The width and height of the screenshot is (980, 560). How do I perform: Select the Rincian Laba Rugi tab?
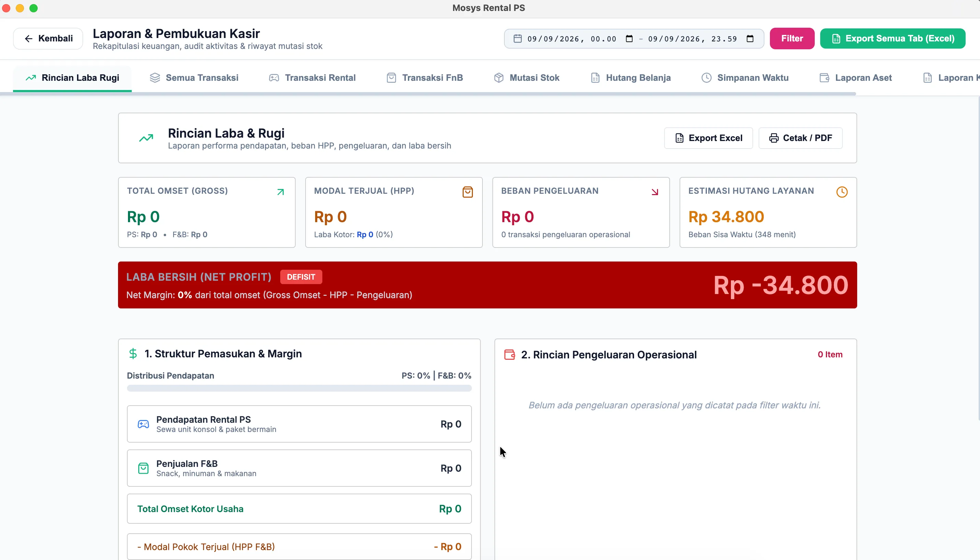point(72,78)
